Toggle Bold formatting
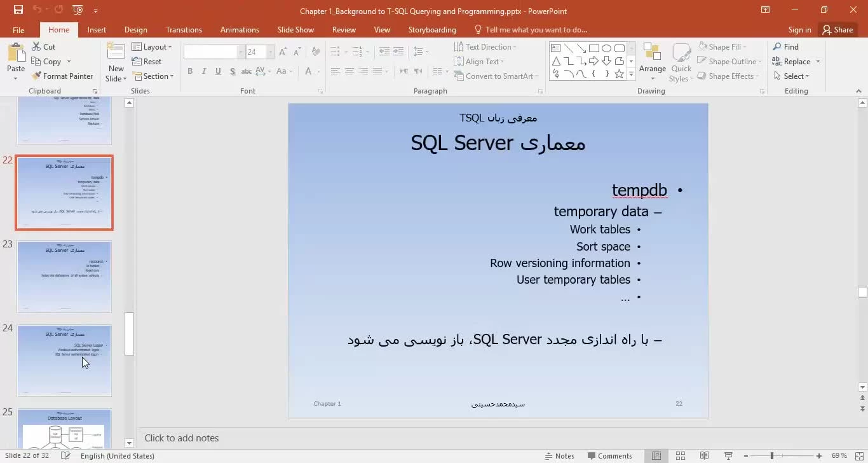The width and height of the screenshot is (868, 463). [x=189, y=71]
